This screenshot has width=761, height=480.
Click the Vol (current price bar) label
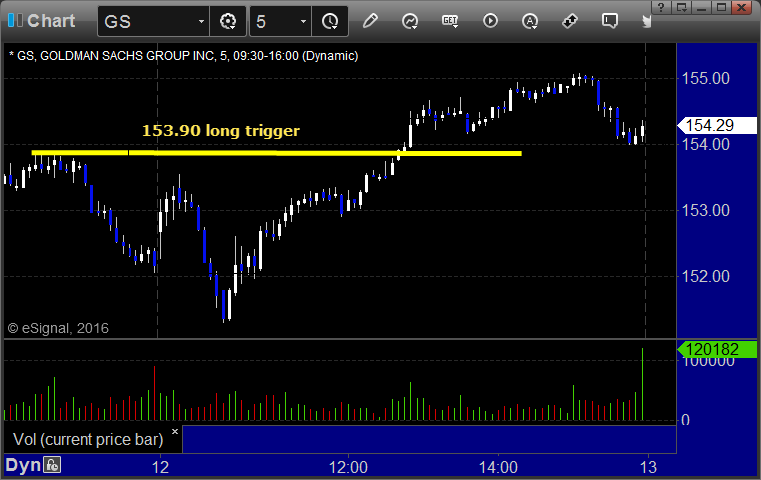(88, 440)
